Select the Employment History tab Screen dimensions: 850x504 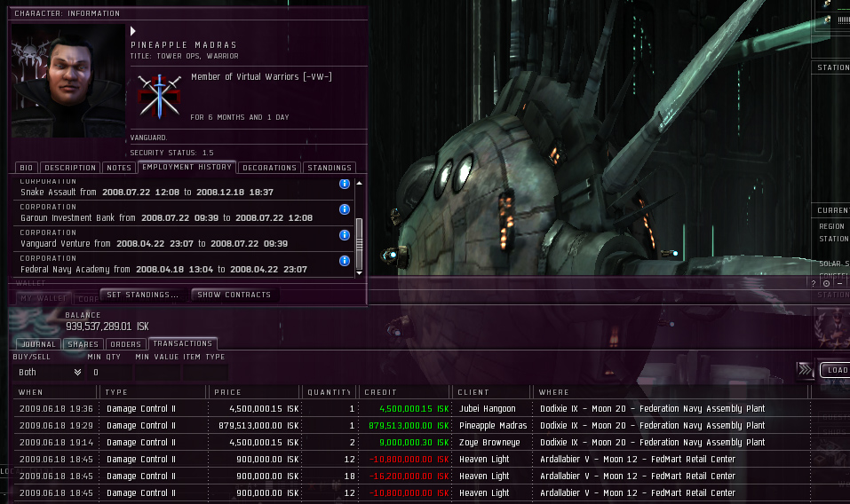(x=187, y=167)
